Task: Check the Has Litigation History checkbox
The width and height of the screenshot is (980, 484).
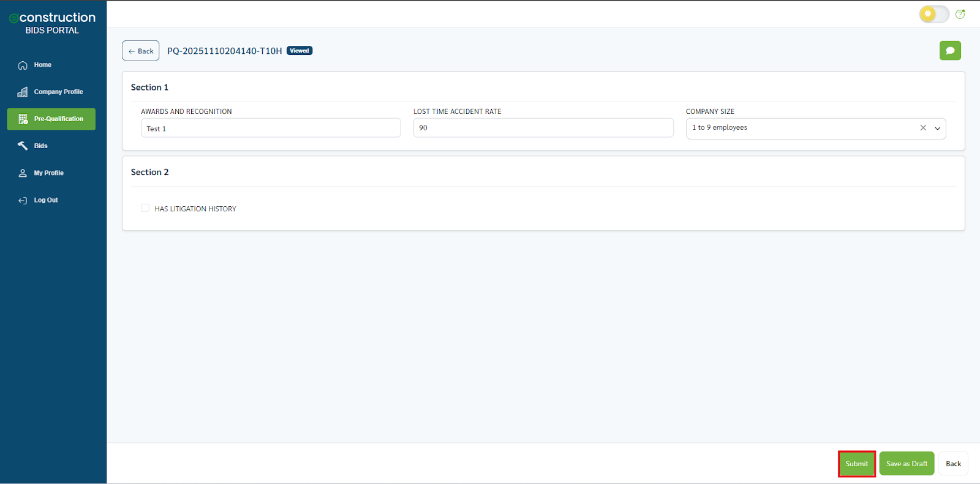Action: tap(145, 208)
